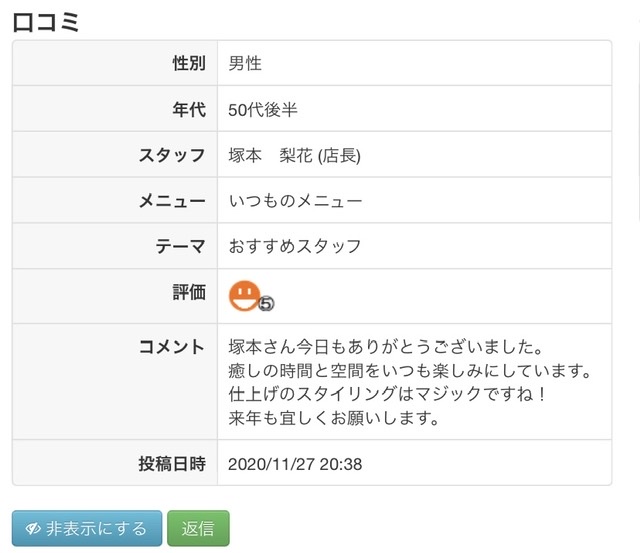
Task: Click the コメント row label
Action: 172,346
